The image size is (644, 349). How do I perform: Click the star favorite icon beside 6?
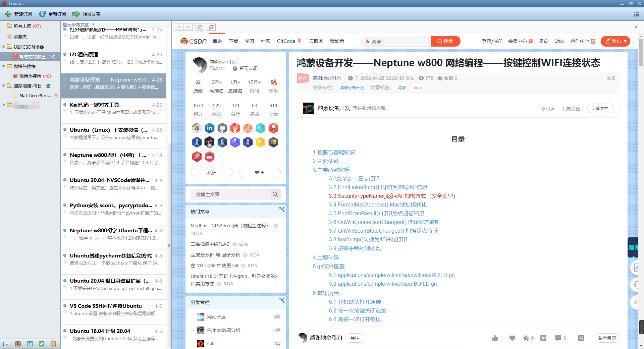pyautogui.click(x=526, y=338)
